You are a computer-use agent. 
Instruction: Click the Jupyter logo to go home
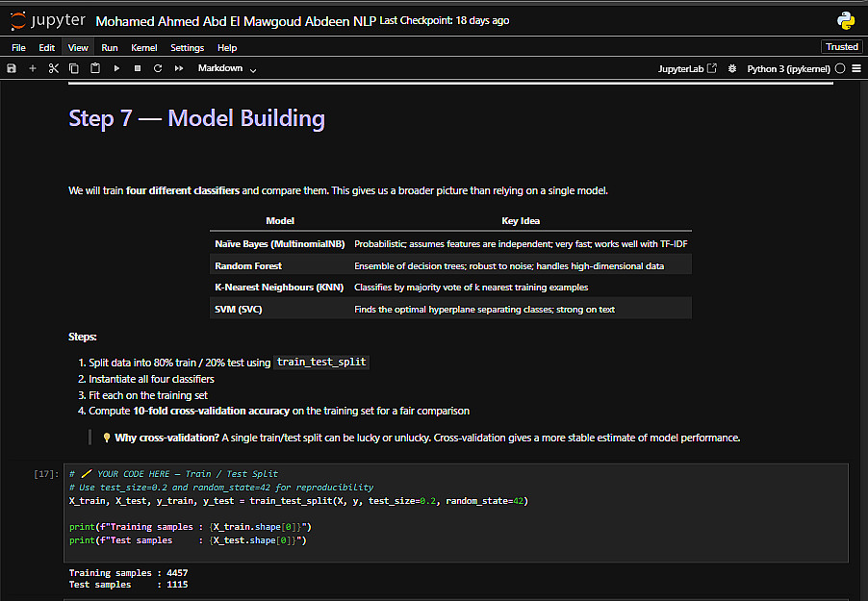pyautogui.click(x=48, y=20)
